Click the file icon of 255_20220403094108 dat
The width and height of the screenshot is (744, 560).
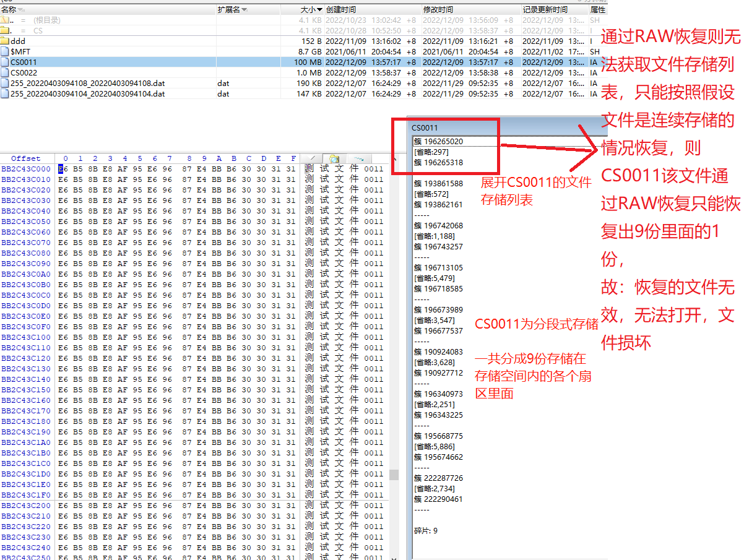5,83
